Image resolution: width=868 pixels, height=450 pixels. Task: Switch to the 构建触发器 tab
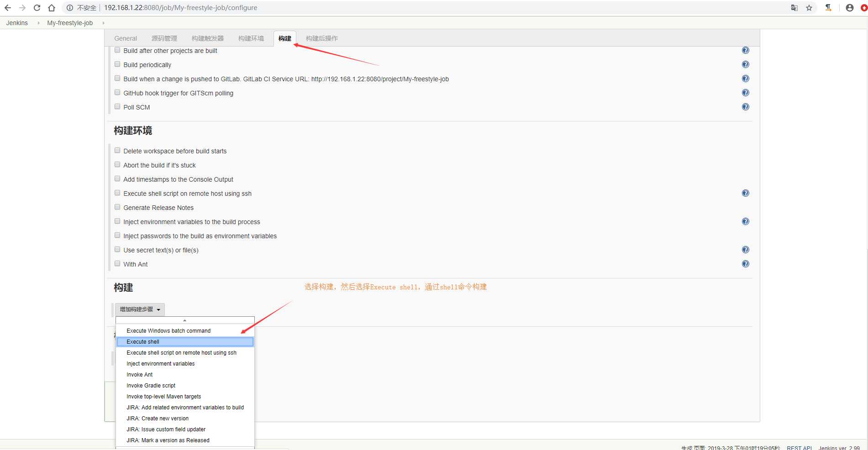208,38
